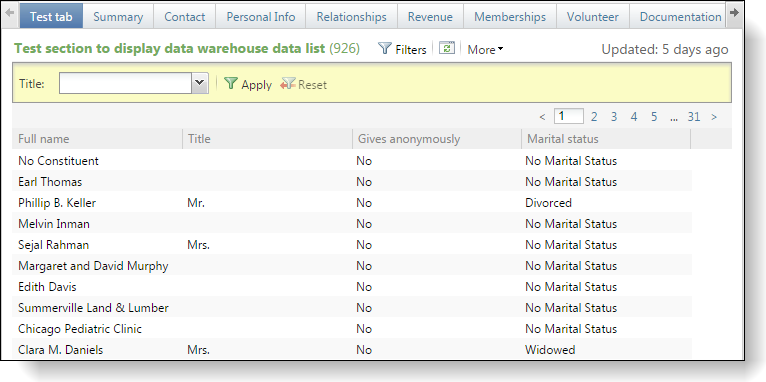Click the refresh list icon
The image size is (766, 382).
coord(447,48)
